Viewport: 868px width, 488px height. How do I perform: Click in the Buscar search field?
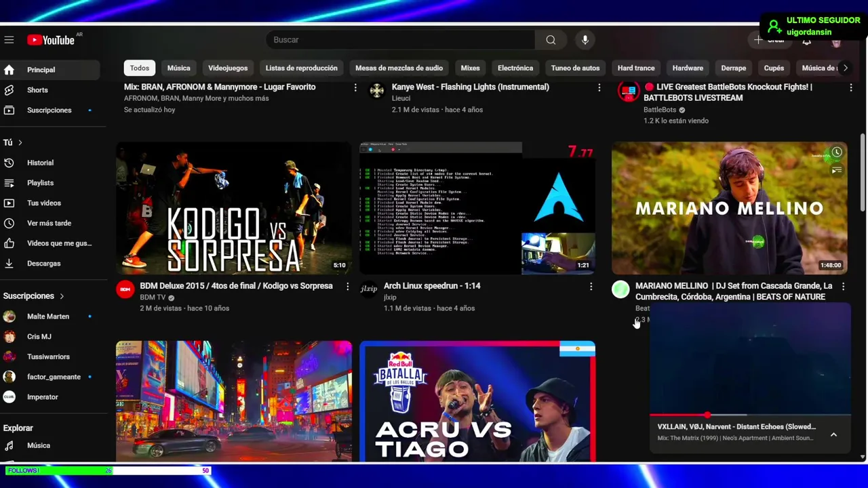pos(400,40)
